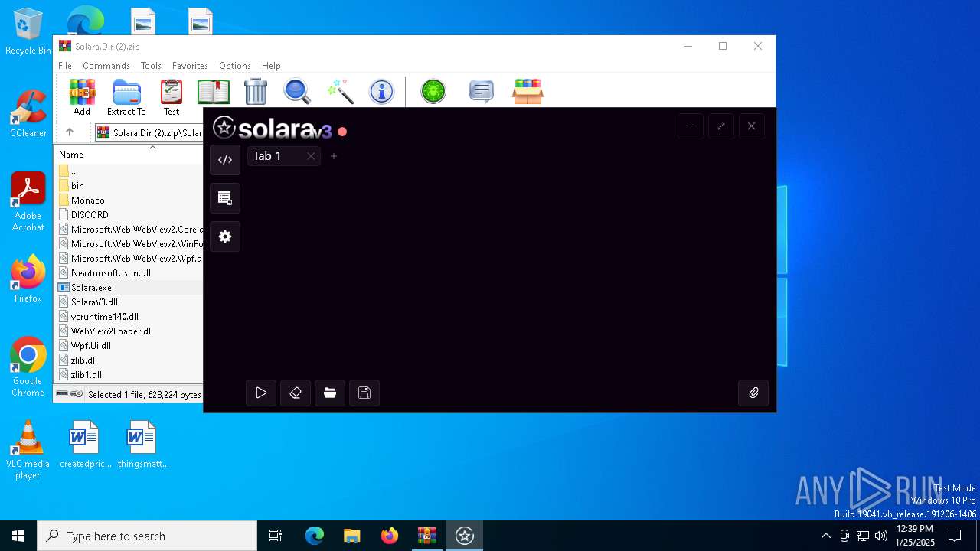
Task: Run the script with the play icon
Action: (x=261, y=393)
